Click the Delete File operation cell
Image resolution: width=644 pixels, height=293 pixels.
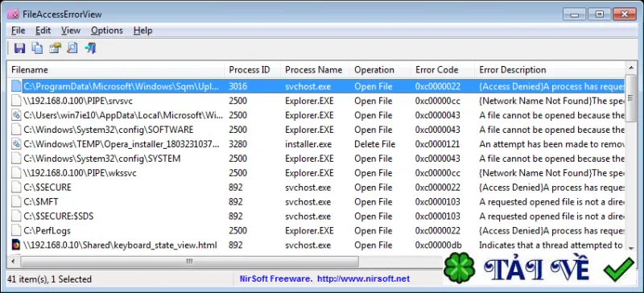pyautogui.click(x=374, y=144)
